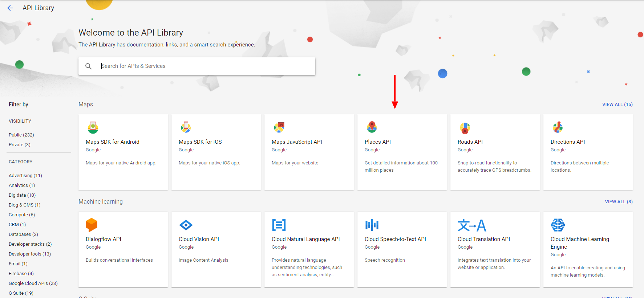Open View All (15) for Maps
This screenshot has width=644, height=298.
pyautogui.click(x=617, y=105)
